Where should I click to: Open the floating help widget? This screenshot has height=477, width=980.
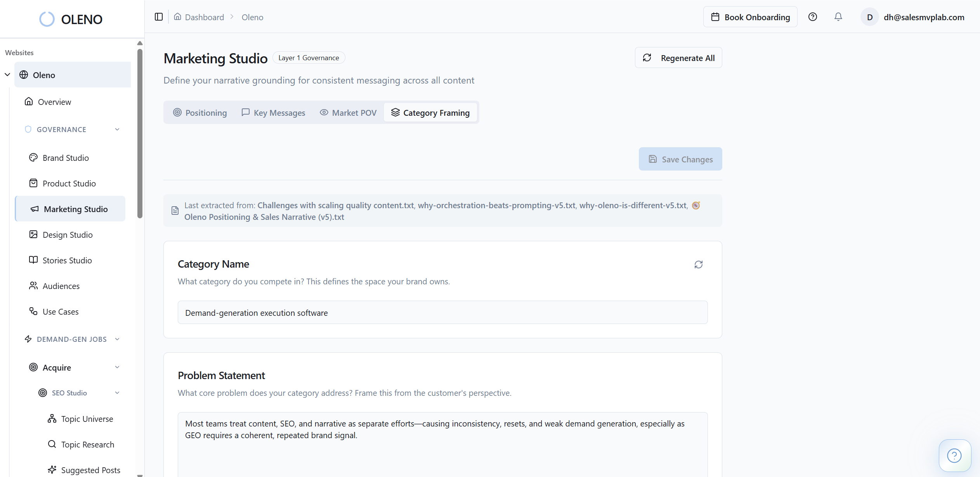954,455
